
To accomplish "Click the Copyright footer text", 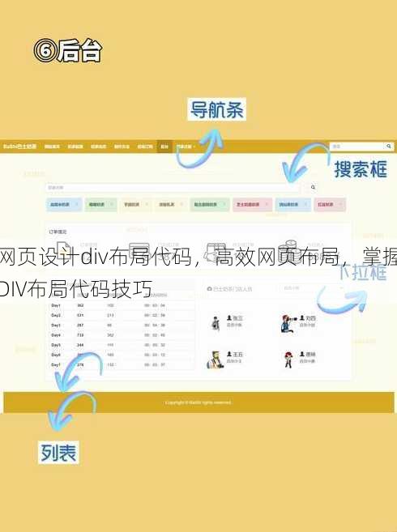I will pos(198,402).
